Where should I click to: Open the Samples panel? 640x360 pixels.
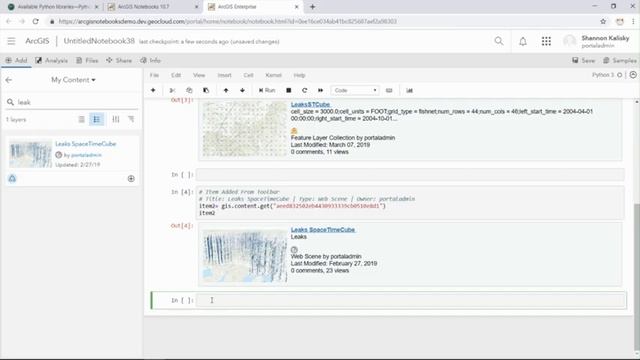coord(619,60)
